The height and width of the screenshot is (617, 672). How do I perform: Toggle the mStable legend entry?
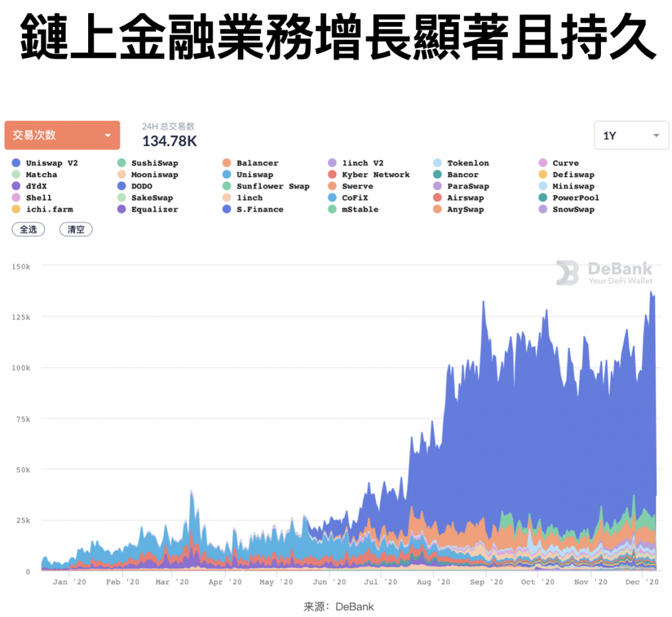[x=332, y=209]
